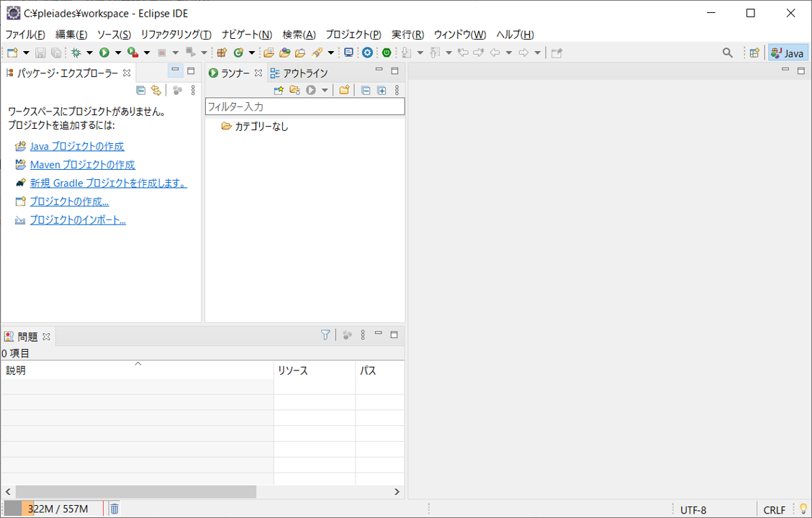Viewport: 812px width, 518px height.
Task: Close the Problems tab
Action: tap(46, 337)
